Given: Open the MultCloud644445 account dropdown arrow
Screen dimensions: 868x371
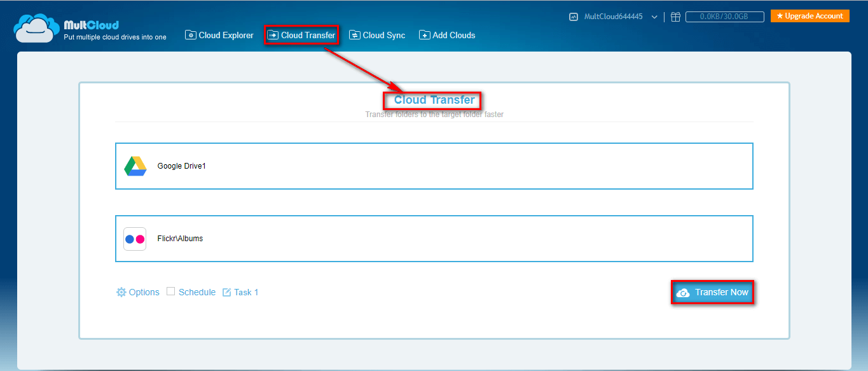Looking at the screenshot, I should (x=654, y=17).
